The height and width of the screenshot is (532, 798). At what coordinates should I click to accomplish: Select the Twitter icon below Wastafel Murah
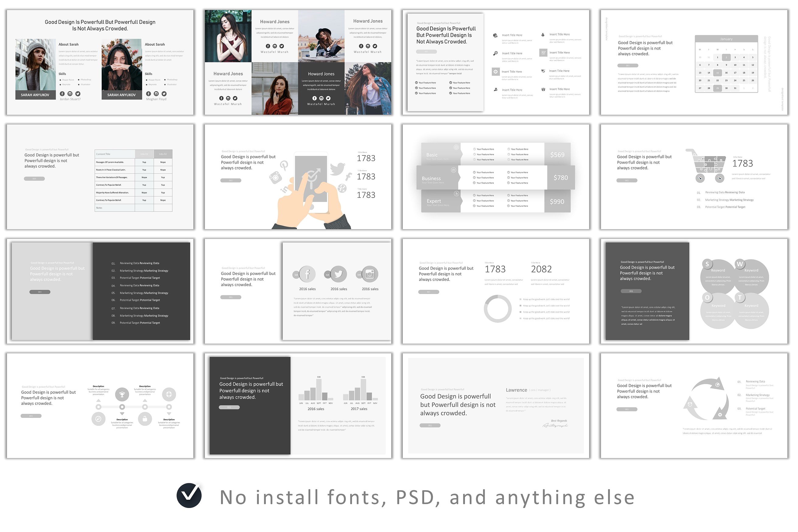click(x=281, y=46)
